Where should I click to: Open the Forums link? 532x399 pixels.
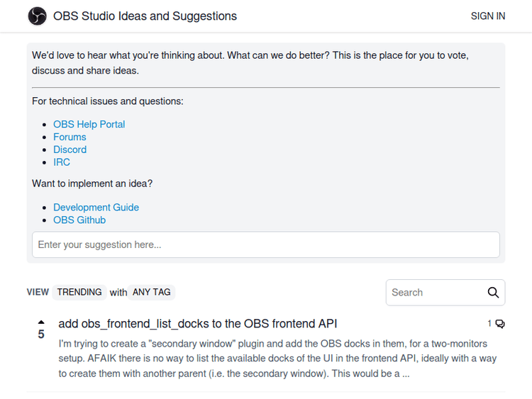pos(70,137)
